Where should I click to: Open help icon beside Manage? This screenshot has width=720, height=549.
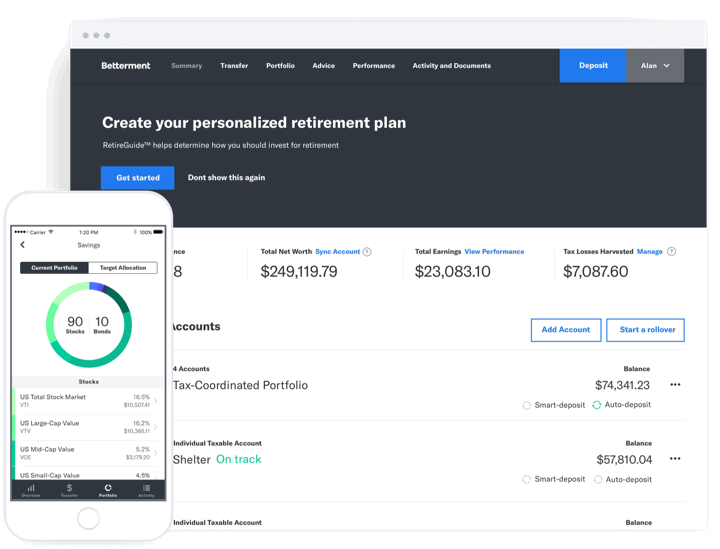(x=671, y=252)
